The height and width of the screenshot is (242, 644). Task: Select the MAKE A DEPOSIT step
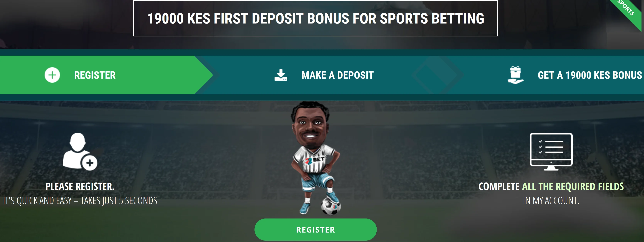pos(324,75)
